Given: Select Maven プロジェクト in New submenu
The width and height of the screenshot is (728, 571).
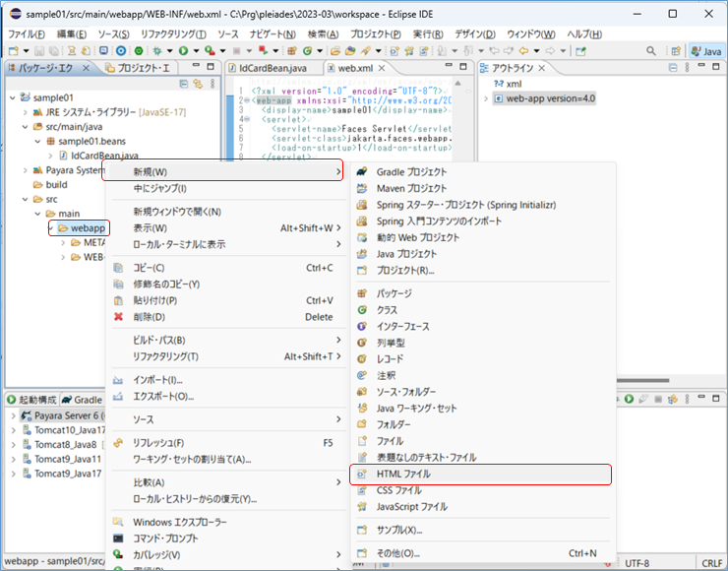Looking at the screenshot, I should click(x=482, y=188).
